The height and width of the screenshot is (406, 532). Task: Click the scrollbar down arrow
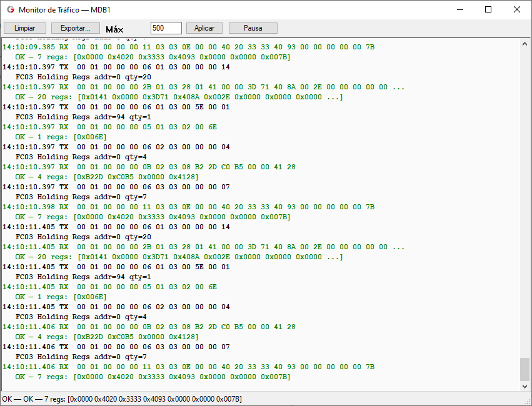pyautogui.click(x=524, y=387)
